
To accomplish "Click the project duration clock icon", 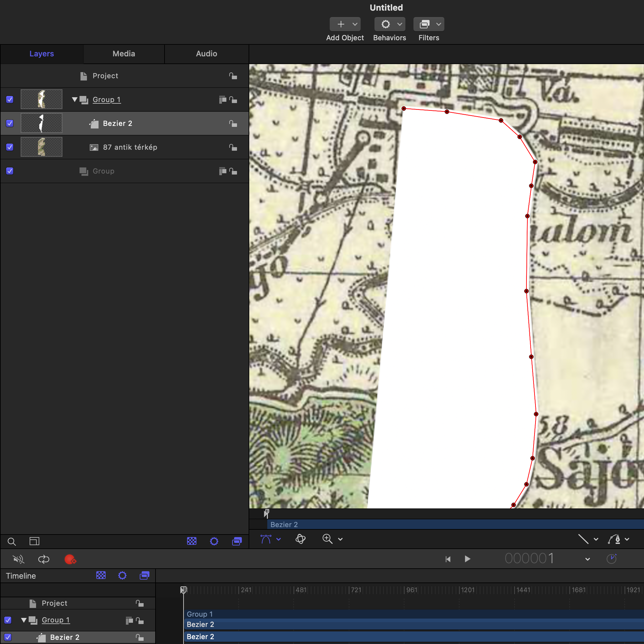I will (x=612, y=559).
